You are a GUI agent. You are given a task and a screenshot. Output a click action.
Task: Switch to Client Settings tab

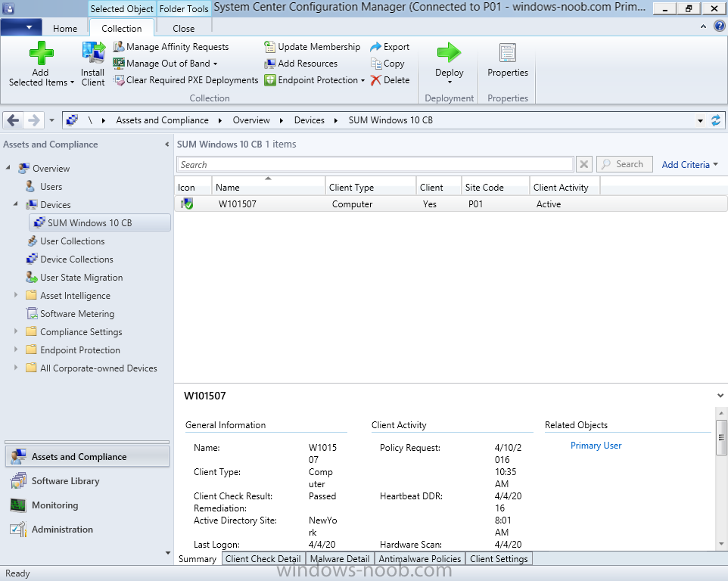tap(499, 559)
